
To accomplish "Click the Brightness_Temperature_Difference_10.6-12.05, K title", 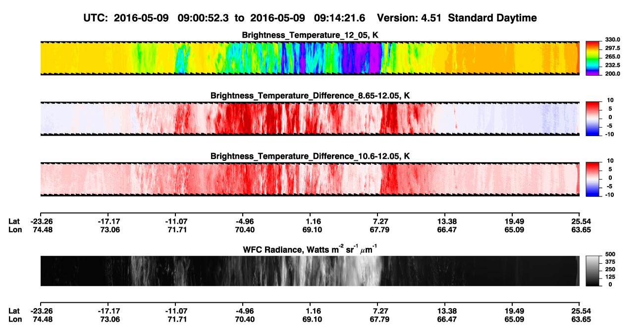I will (310, 156).
